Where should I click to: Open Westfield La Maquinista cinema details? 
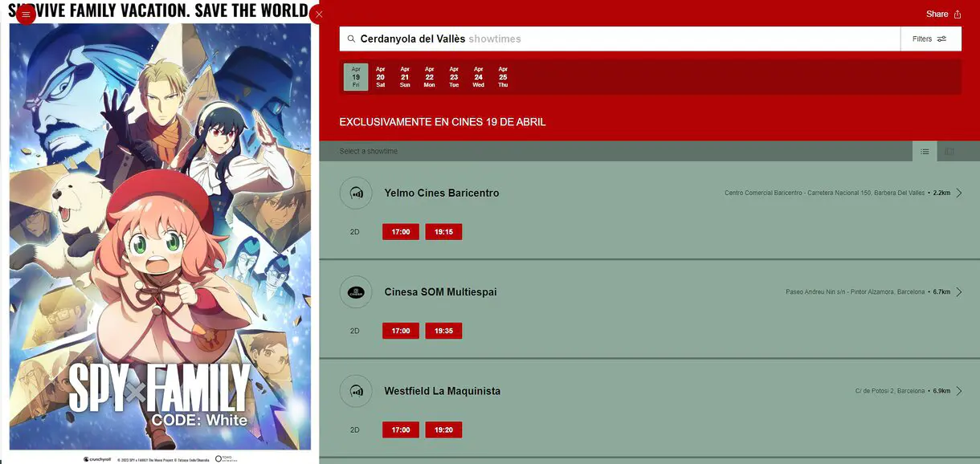443,391
